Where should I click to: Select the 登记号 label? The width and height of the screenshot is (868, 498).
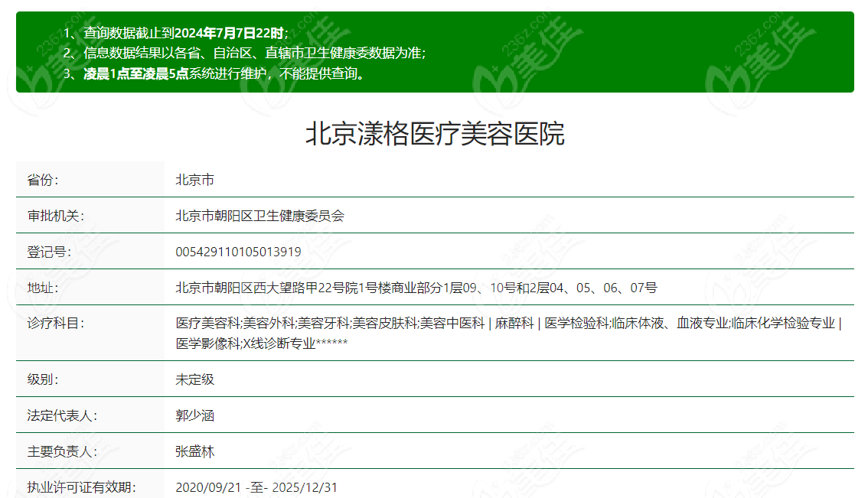tap(49, 252)
